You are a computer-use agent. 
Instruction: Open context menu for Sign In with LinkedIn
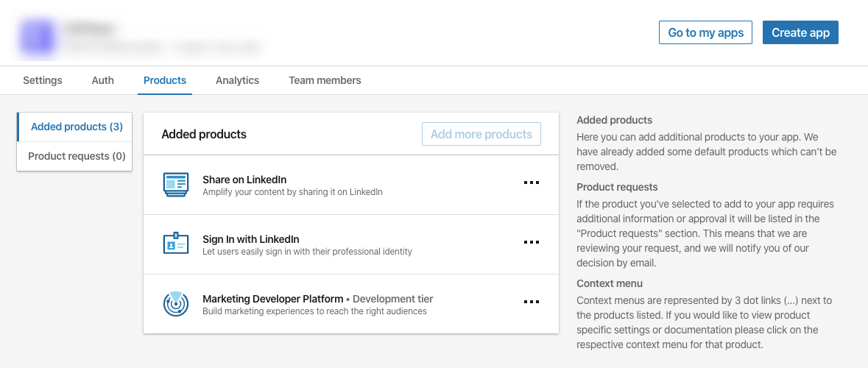pyautogui.click(x=531, y=242)
